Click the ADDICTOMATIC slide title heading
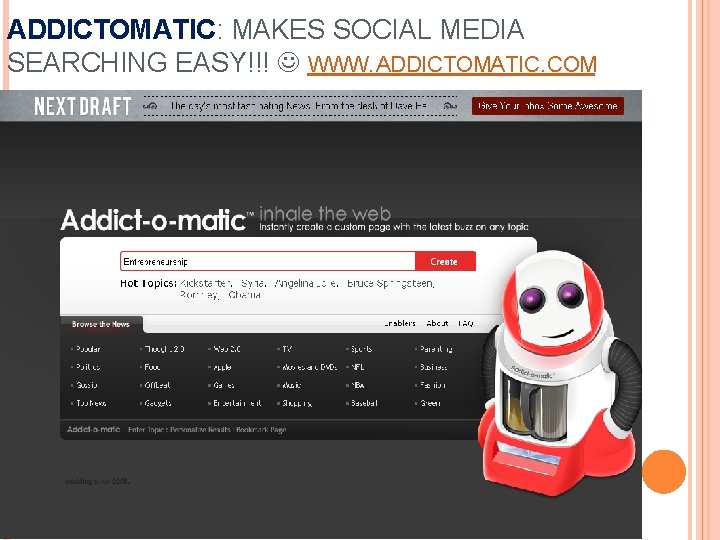Viewport: 720px width, 540px height. (x=111, y=29)
